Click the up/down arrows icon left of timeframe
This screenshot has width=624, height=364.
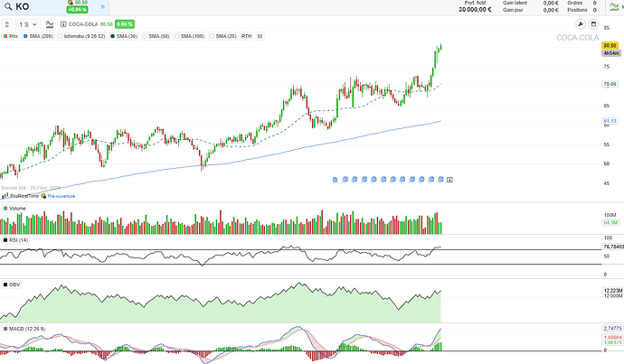[7, 23]
